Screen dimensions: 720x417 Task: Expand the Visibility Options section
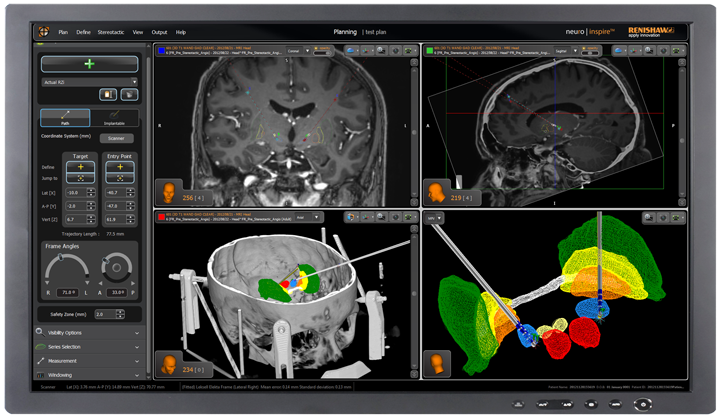pos(90,332)
